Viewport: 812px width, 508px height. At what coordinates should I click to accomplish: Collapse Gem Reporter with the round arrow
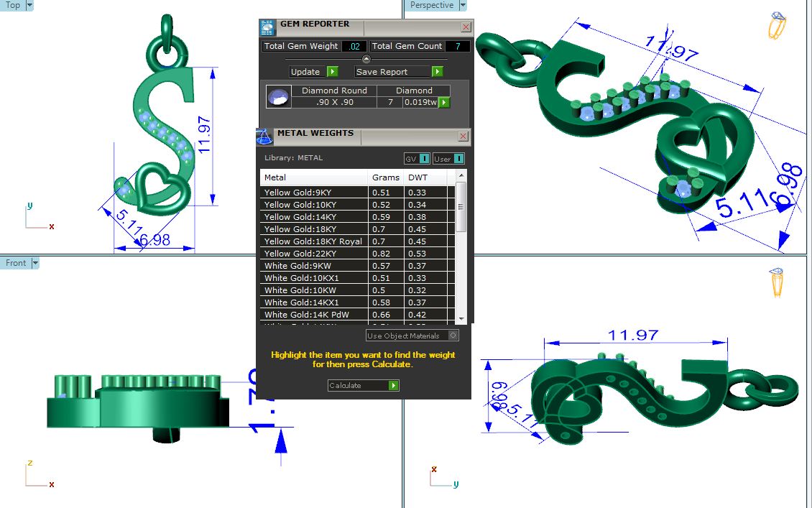tap(366, 59)
